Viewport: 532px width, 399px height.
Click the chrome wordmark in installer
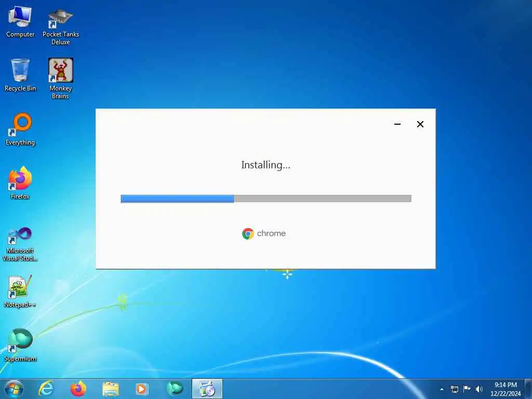click(x=271, y=233)
